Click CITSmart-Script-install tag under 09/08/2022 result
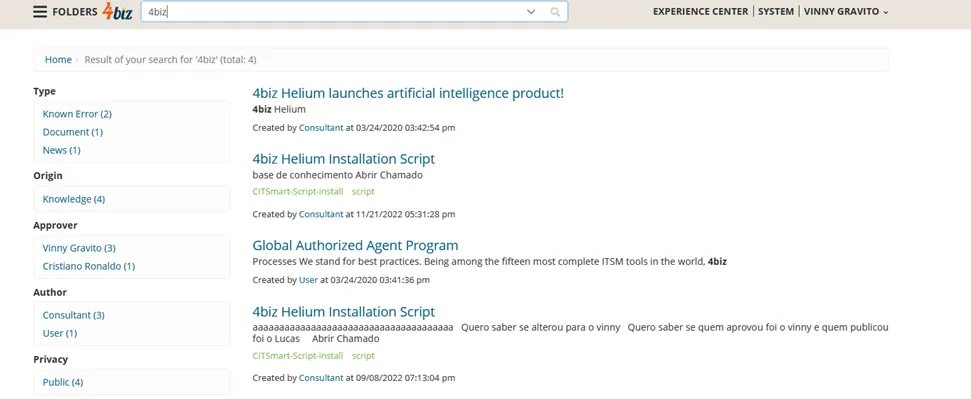971x399 pixels. [298, 356]
